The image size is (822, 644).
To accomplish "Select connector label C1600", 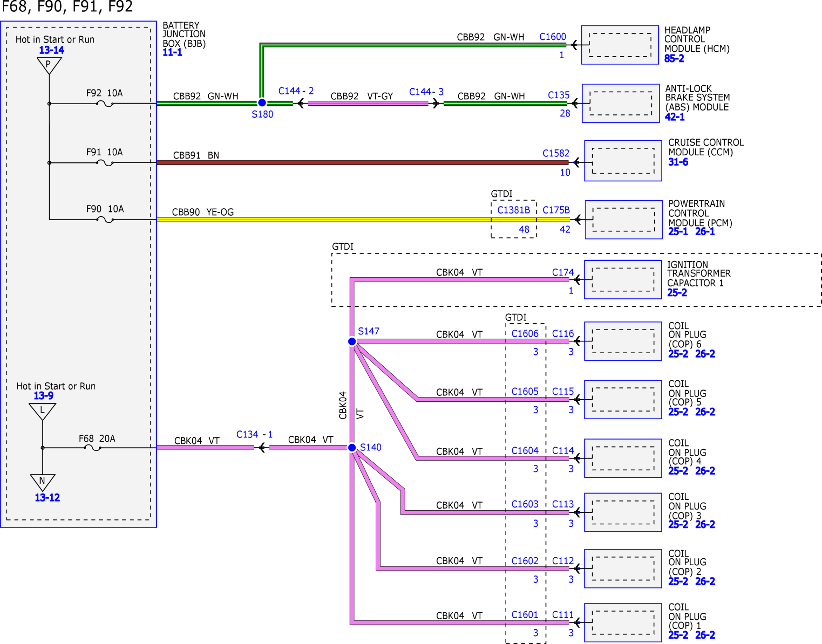I will click(x=553, y=37).
